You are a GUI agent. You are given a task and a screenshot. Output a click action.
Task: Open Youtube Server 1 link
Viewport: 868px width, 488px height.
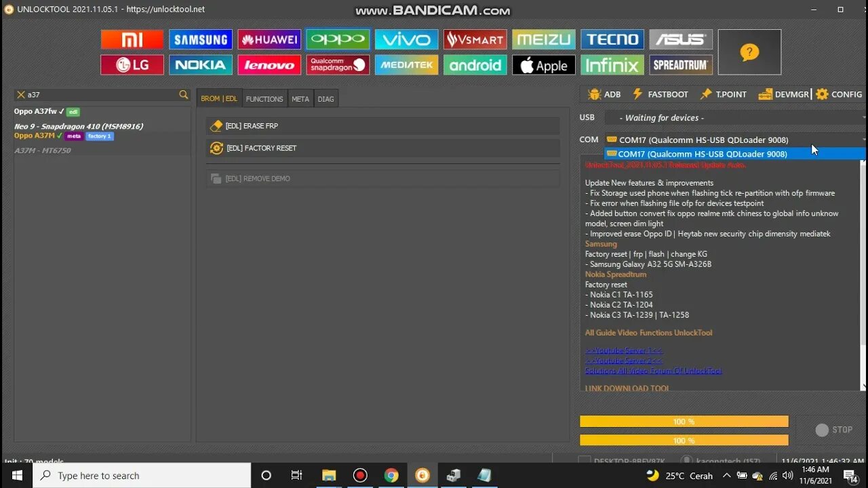[624, 350]
